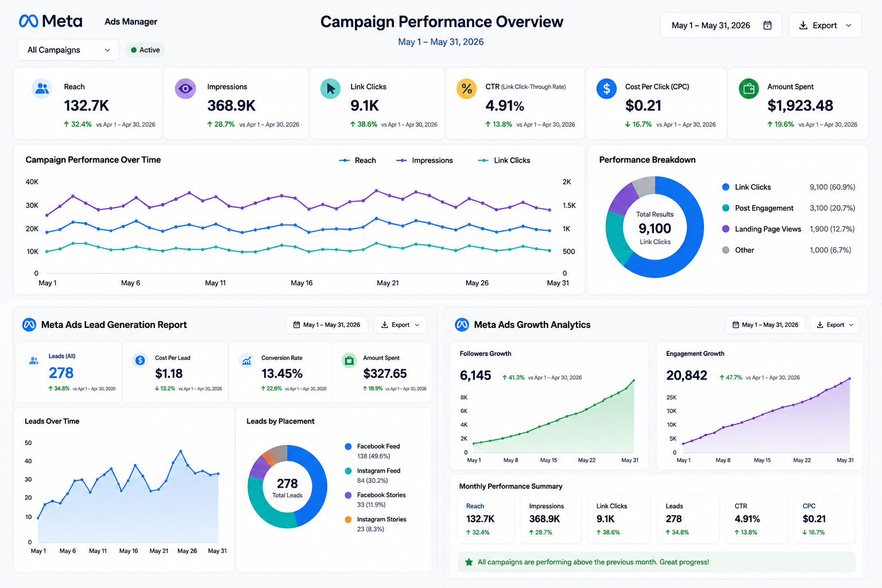Click the Link Clicks cursor icon

[x=330, y=89]
